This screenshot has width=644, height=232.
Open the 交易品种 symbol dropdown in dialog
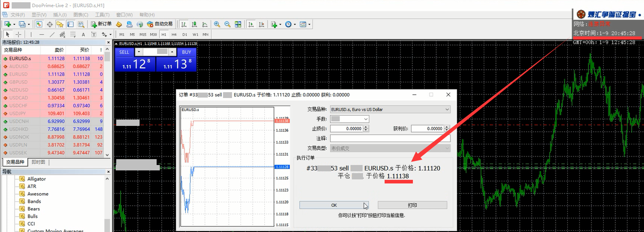[x=447, y=109]
